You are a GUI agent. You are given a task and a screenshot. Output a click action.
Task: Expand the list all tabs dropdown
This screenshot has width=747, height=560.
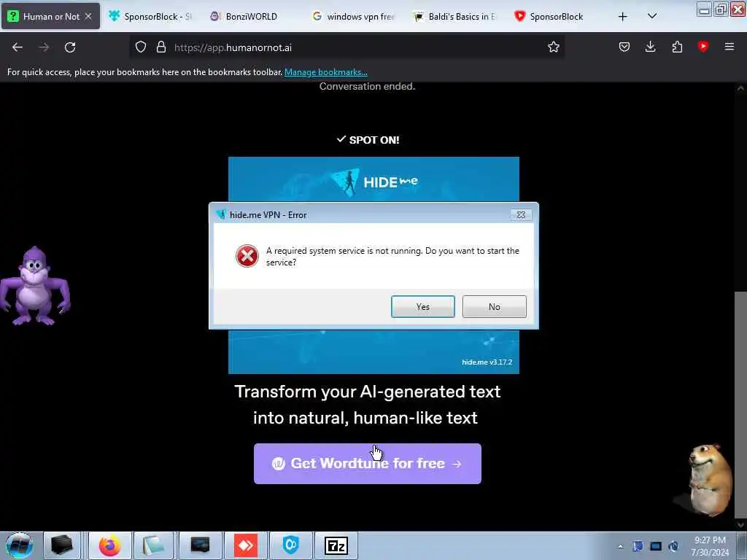[652, 16]
